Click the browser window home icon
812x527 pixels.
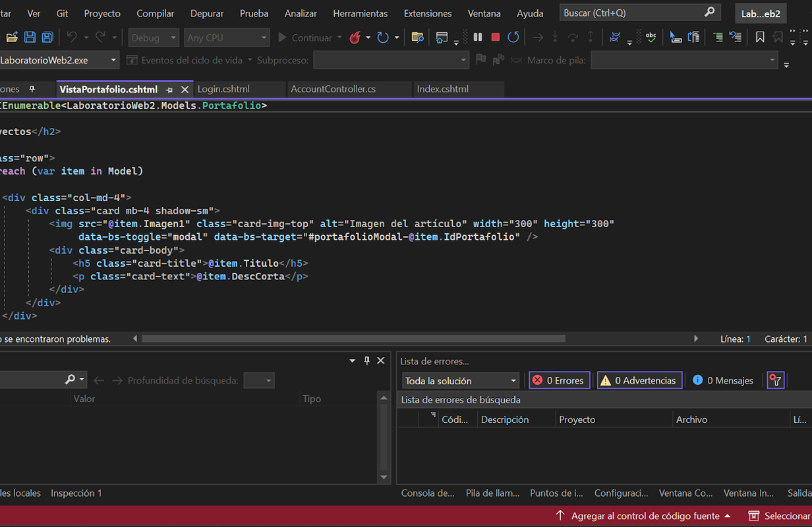[x=442, y=38]
